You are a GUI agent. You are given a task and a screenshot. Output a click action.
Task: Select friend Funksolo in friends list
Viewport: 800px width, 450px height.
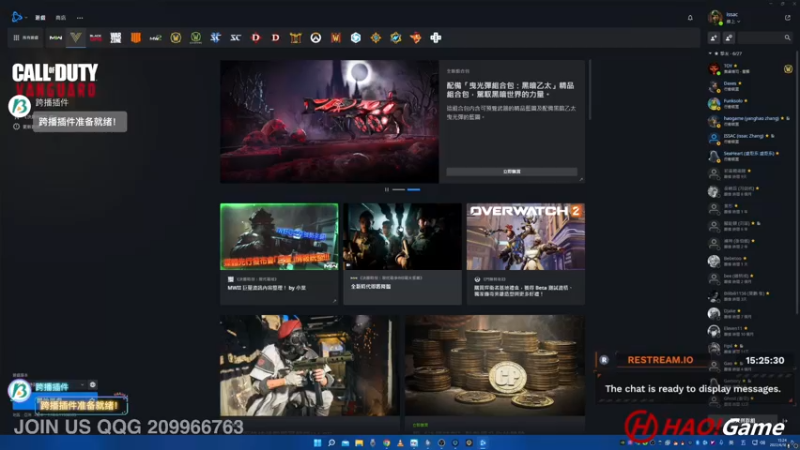750,103
